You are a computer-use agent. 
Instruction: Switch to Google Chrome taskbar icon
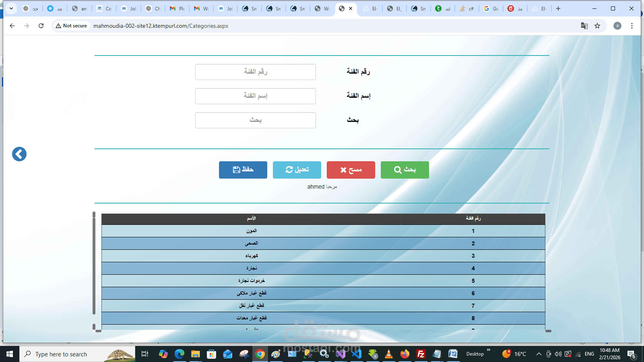260,354
